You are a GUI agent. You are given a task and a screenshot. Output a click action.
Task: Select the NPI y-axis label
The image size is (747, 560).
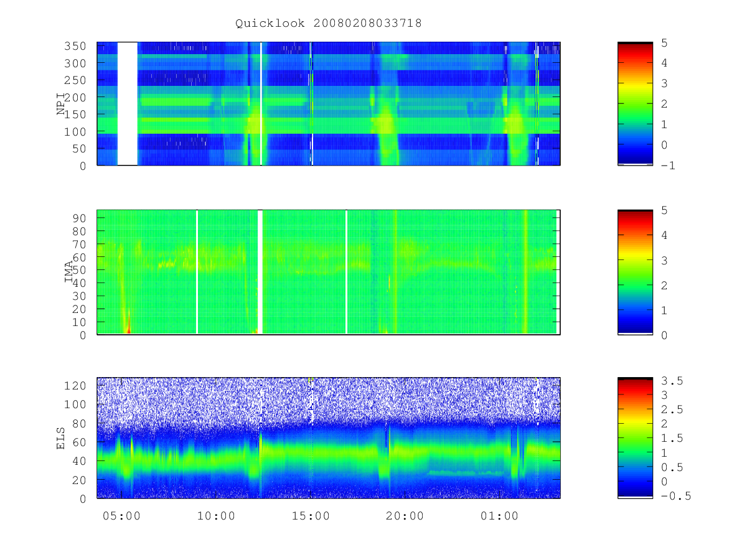tap(62, 103)
